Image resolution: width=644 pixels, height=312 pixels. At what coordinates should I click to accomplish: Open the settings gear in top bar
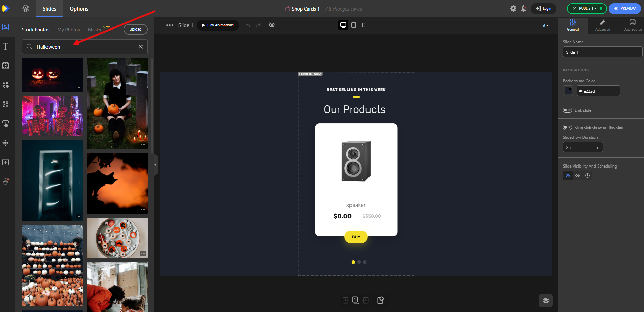click(513, 8)
